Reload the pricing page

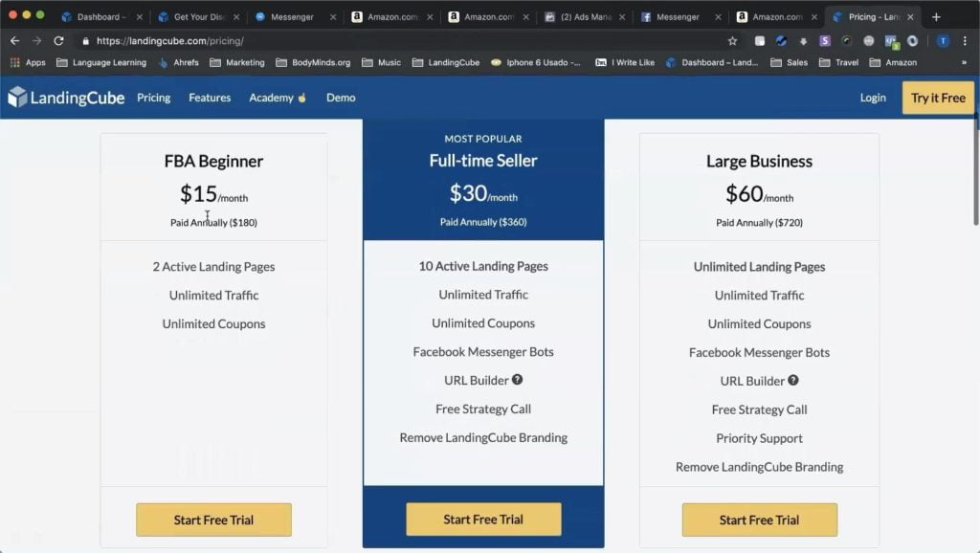coord(58,40)
